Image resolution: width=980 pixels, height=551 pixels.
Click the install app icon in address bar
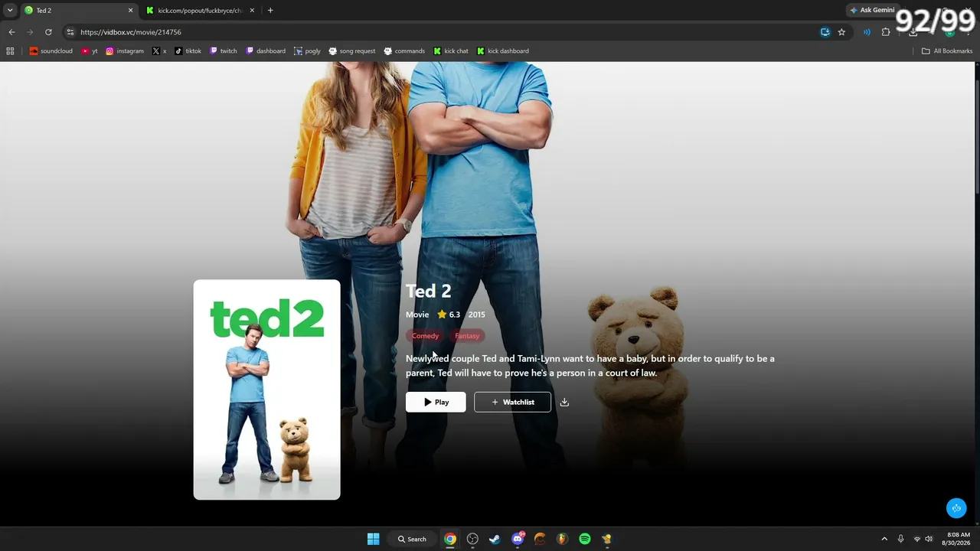click(825, 32)
